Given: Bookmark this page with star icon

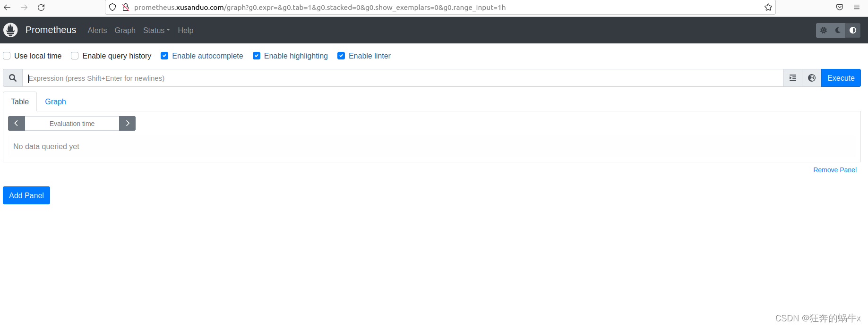Looking at the screenshot, I should click(768, 8).
